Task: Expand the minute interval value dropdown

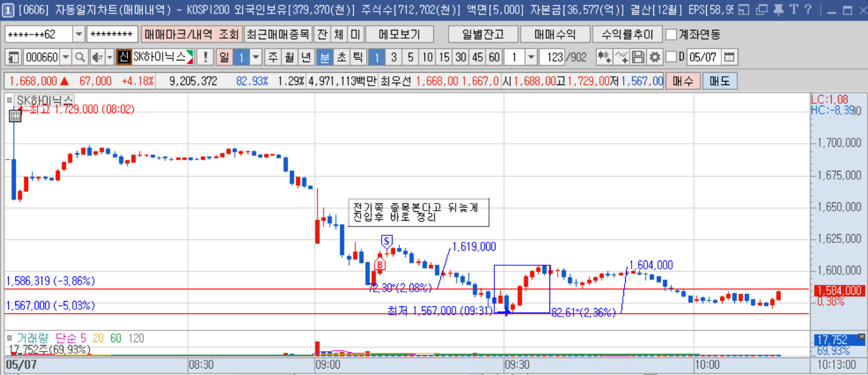Action: tap(531, 58)
